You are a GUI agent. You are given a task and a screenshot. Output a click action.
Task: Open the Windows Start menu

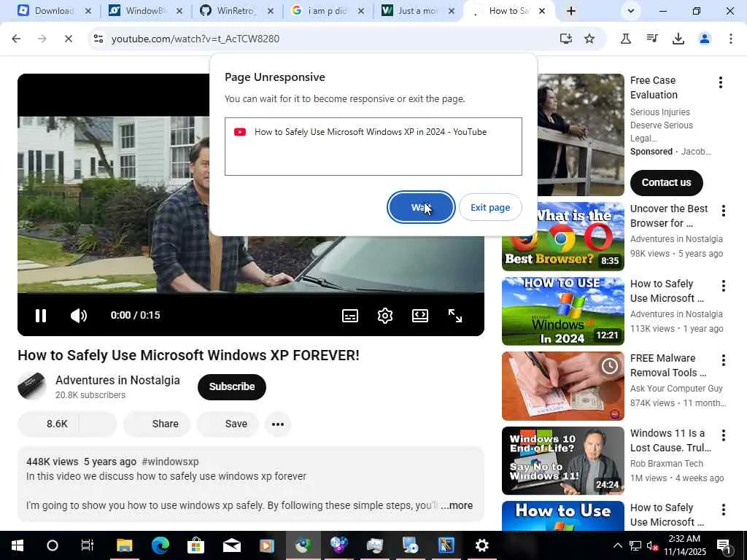18,545
